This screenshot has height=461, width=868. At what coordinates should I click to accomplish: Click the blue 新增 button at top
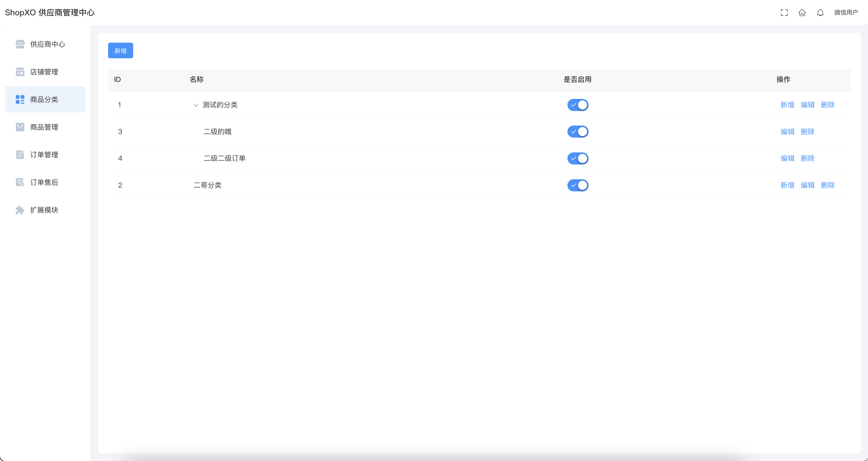(120, 50)
